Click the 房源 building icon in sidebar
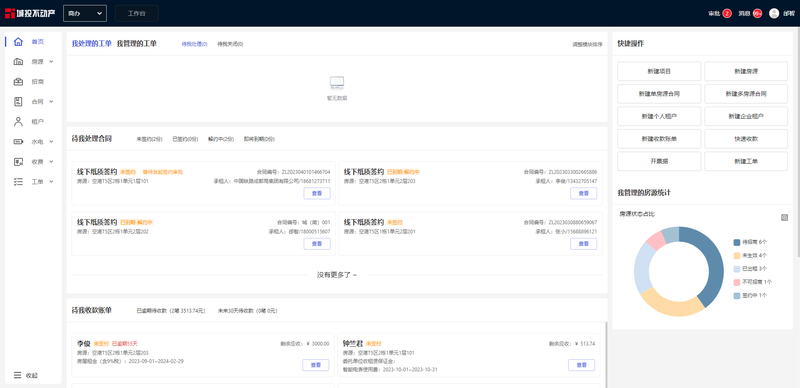Image resolution: width=800 pixels, height=388 pixels. tap(18, 62)
